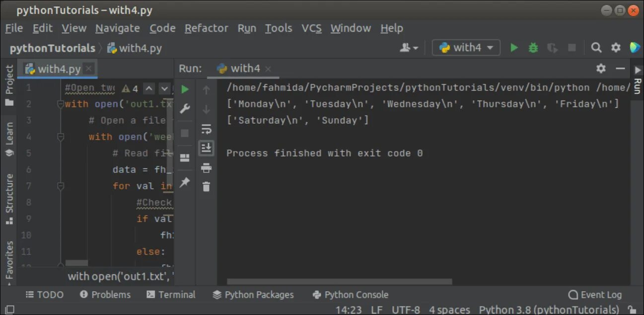The height and width of the screenshot is (315, 644).
Task: Open the Refactor menu
Action: click(206, 28)
